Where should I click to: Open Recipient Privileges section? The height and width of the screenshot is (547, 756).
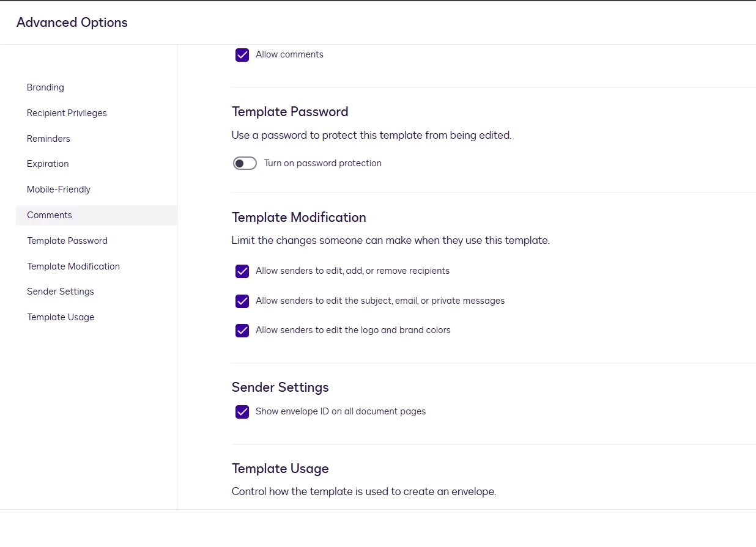67,113
